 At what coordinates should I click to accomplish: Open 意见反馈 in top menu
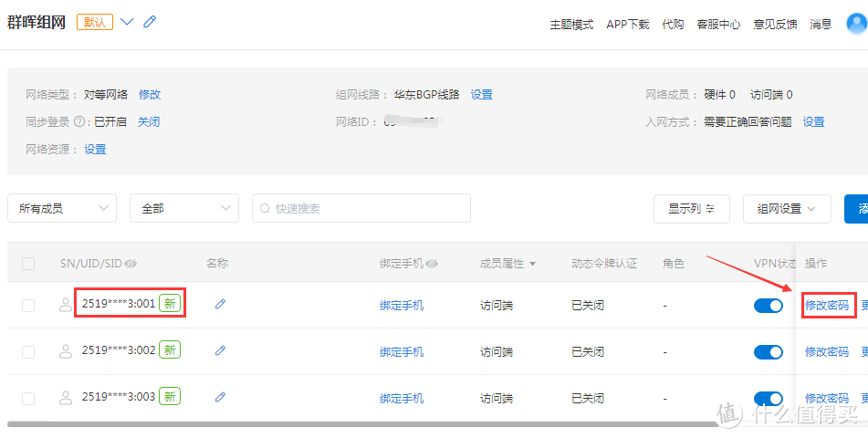tap(775, 25)
